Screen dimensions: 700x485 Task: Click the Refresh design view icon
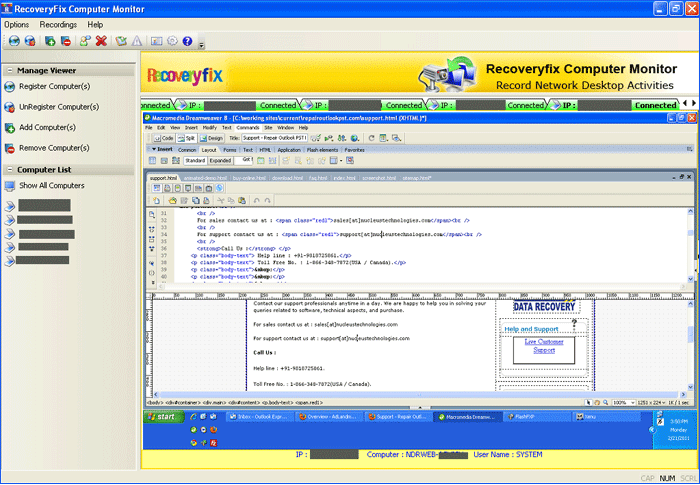(x=371, y=138)
